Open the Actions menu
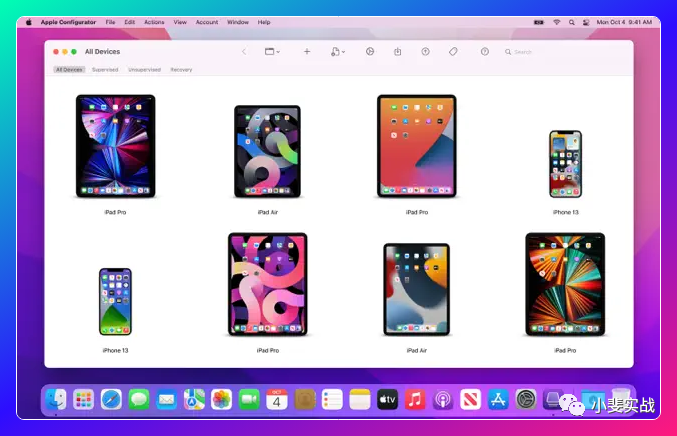The height and width of the screenshot is (436, 677). pyautogui.click(x=154, y=22)
